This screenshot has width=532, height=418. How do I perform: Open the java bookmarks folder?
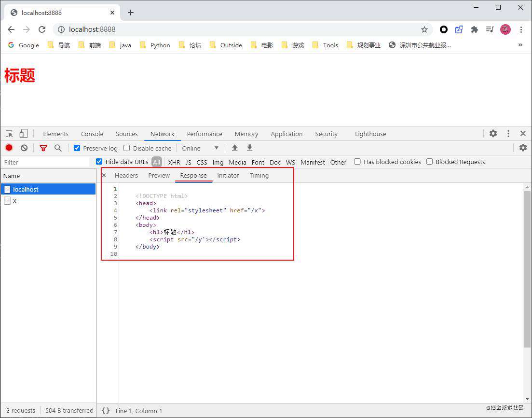120,45
